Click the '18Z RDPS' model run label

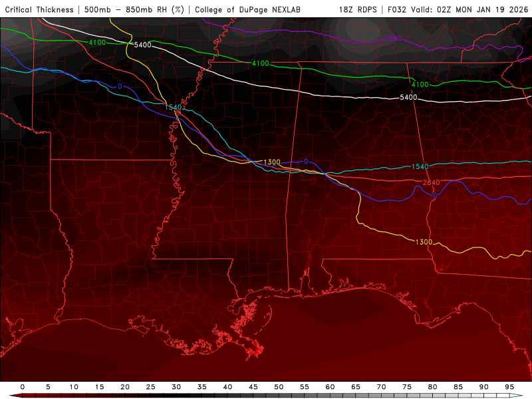358,10
